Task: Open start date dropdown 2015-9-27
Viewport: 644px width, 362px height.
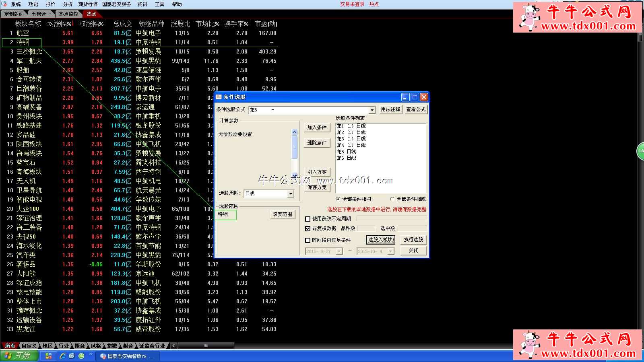Action: pyautogui.click(x=339, y=251)
